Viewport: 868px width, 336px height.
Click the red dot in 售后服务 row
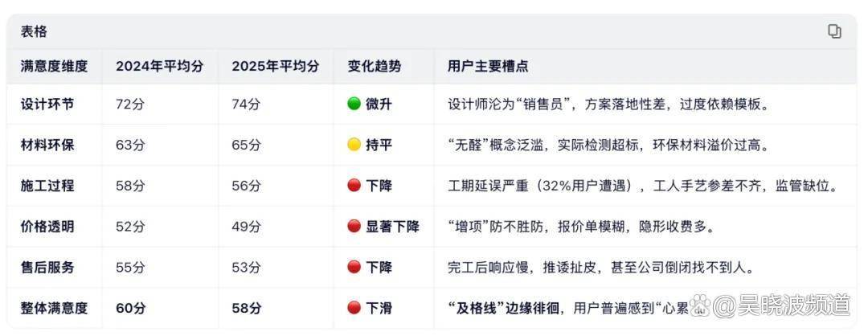point(354,268)
